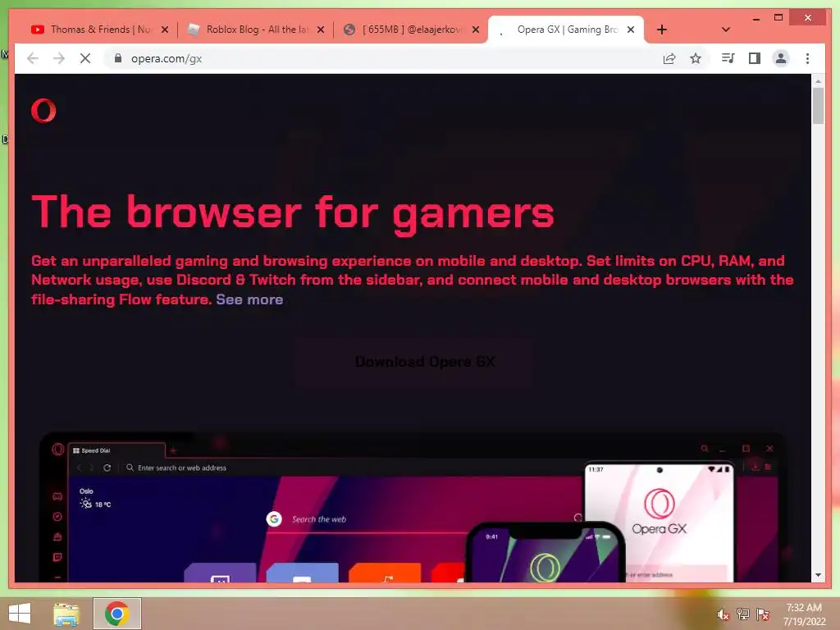Close the 655MB @elaajerkov tab
The image size is (840, 630).
(x=476, y=30)
